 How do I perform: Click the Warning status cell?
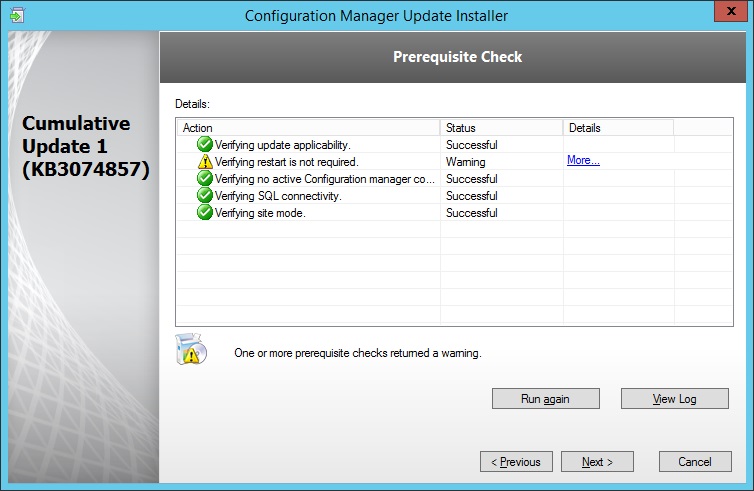[x=466, y=162]
